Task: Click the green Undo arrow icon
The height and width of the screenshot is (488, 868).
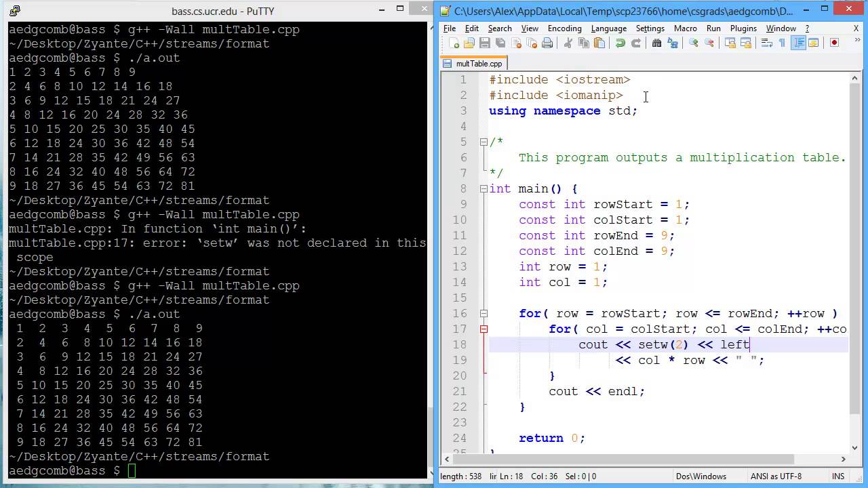Action: coord(620,43)
